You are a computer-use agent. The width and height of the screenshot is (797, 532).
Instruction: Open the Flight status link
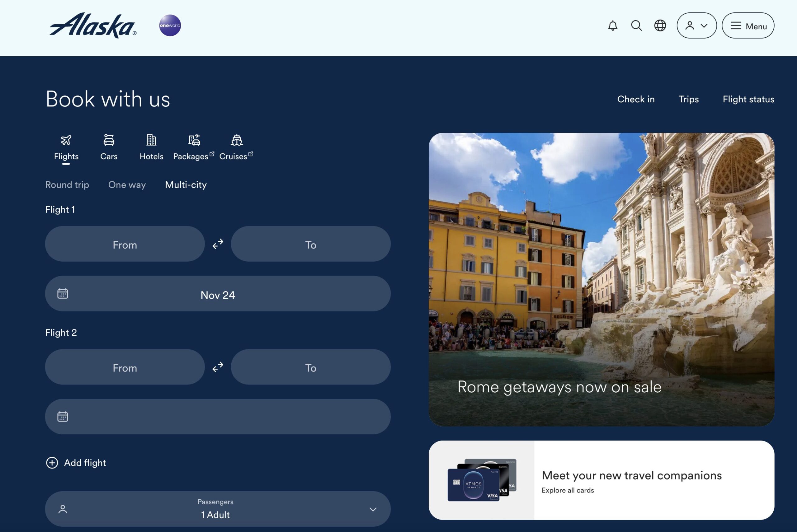(x=748, y=99)
